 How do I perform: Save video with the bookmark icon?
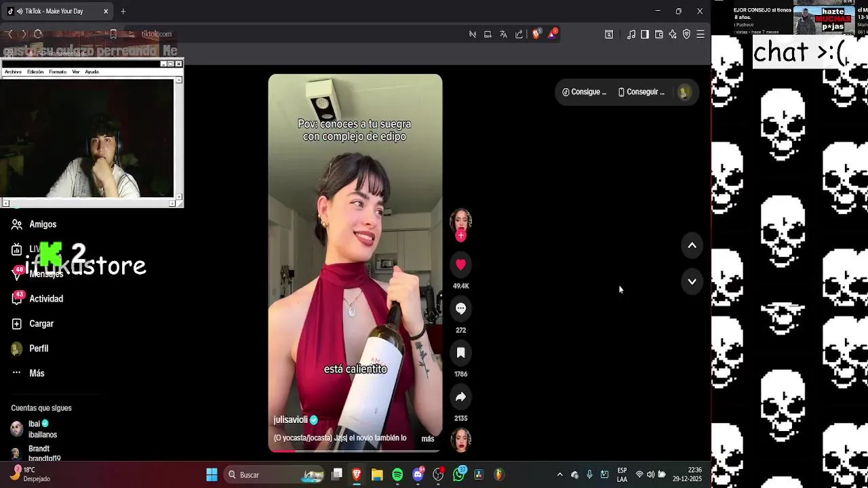460,352
